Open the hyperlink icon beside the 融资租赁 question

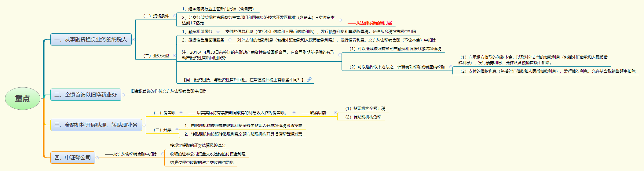(309, 79)
